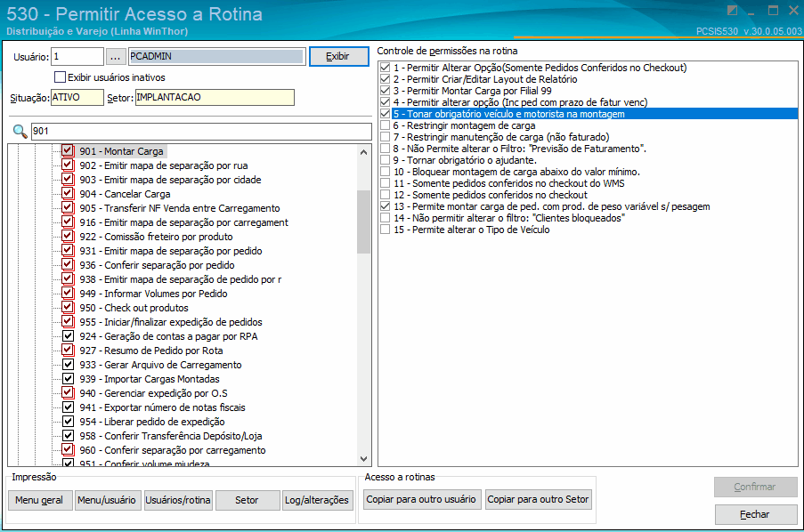Click the Fechar button
The height and width of the screenshot is (532, 804).
[755, 514]
